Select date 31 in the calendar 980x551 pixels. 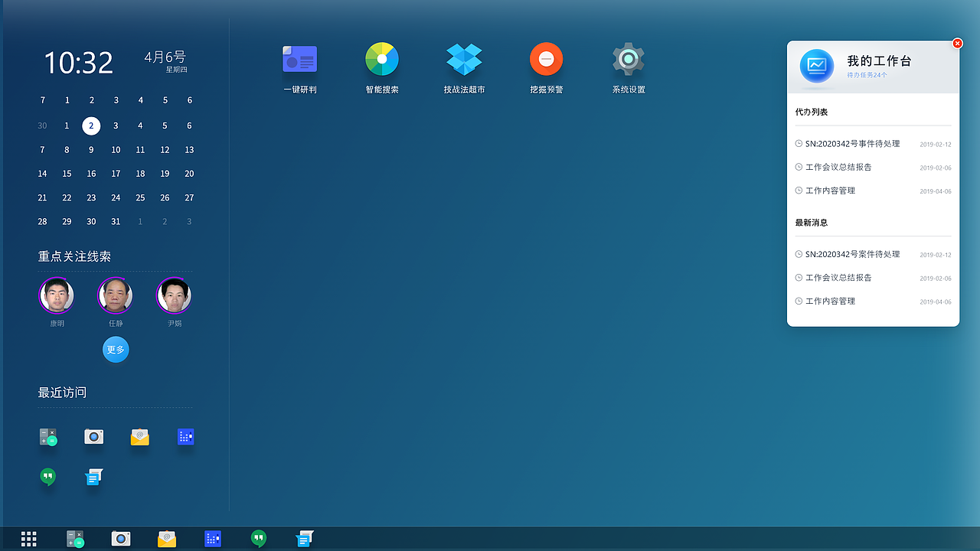tap(116, 221)
